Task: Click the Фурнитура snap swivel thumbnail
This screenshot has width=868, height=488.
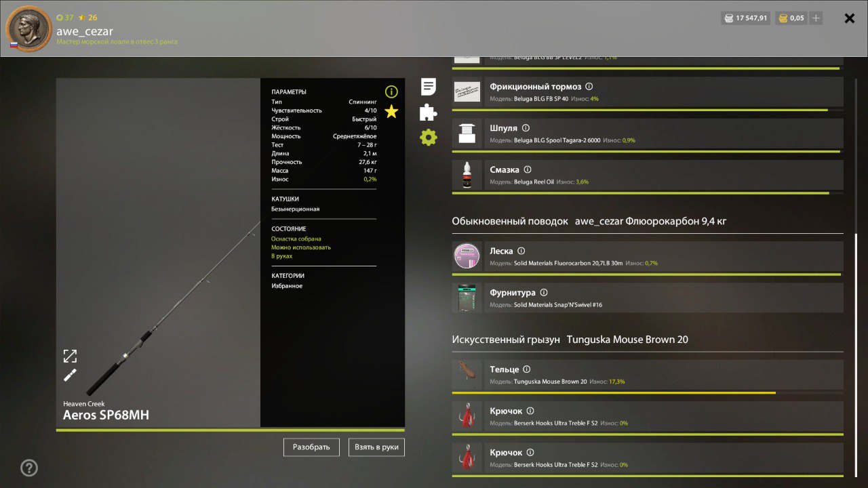Action: tap(467, 298)
